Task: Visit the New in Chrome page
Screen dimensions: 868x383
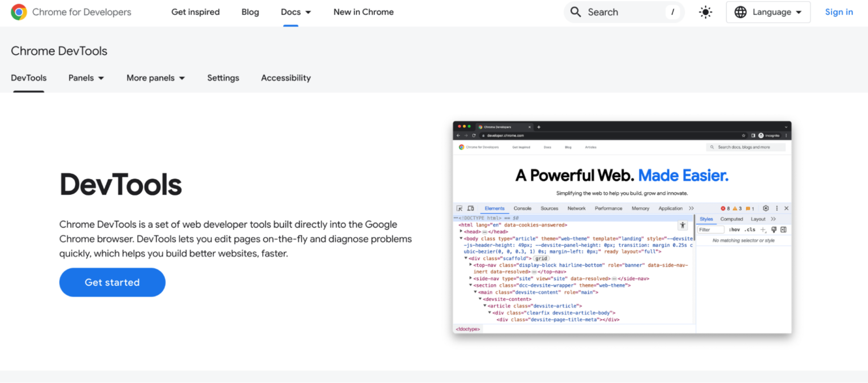Action: pos(363,12)
